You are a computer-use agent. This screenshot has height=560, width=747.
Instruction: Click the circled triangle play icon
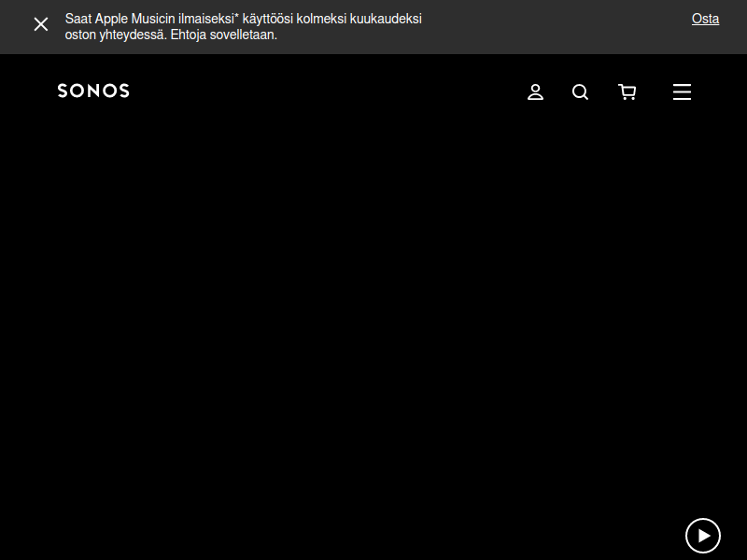703,536
